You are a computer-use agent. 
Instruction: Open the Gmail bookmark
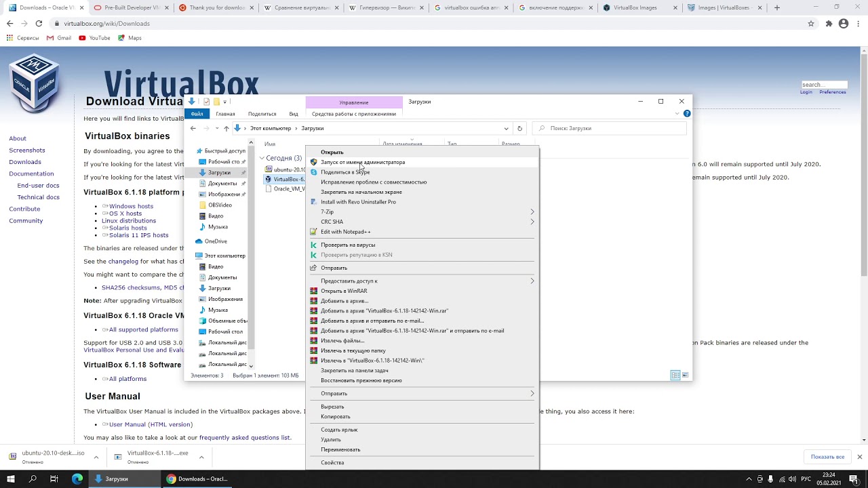click(59, 38)
